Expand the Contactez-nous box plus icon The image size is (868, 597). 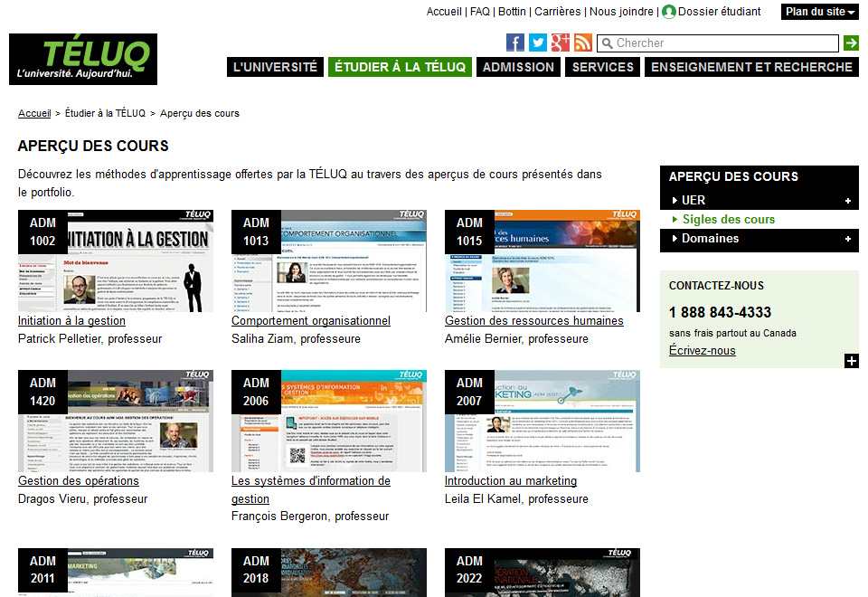pos(852,361)
